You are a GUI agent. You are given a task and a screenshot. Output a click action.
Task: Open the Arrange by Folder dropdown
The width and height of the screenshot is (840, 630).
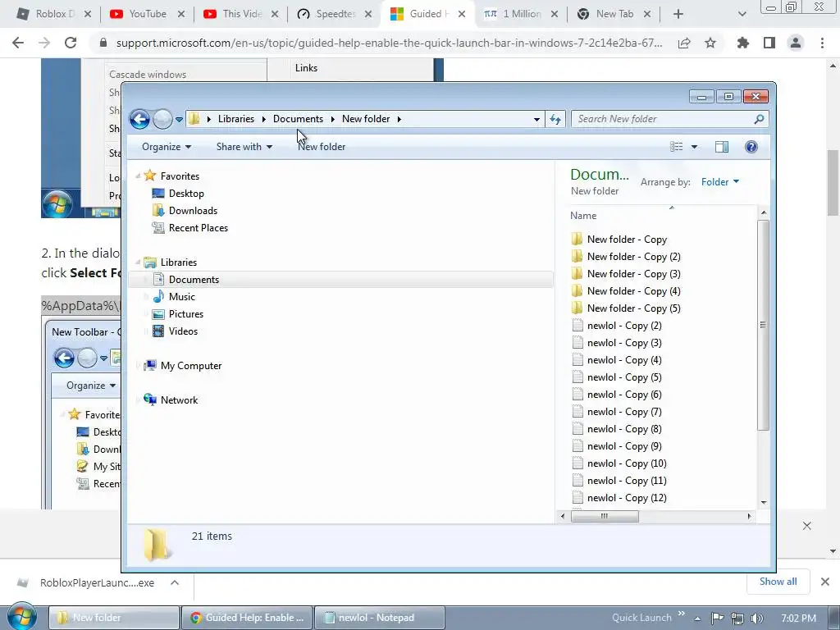(x=720, y=182)
